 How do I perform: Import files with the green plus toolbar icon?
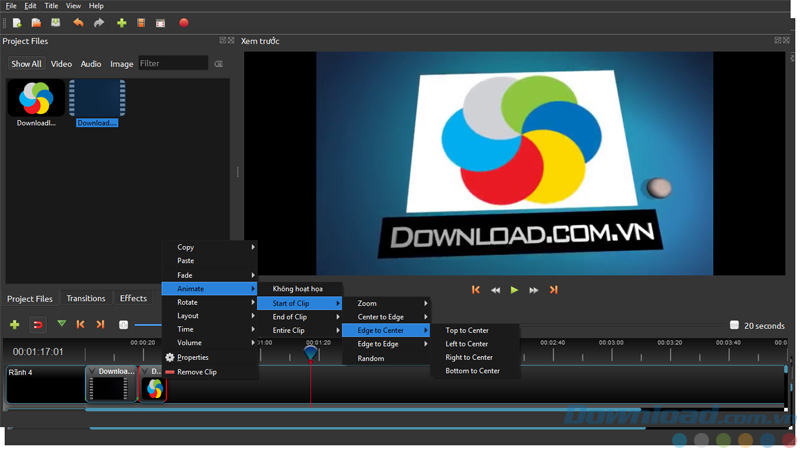[x=122, y=23]
